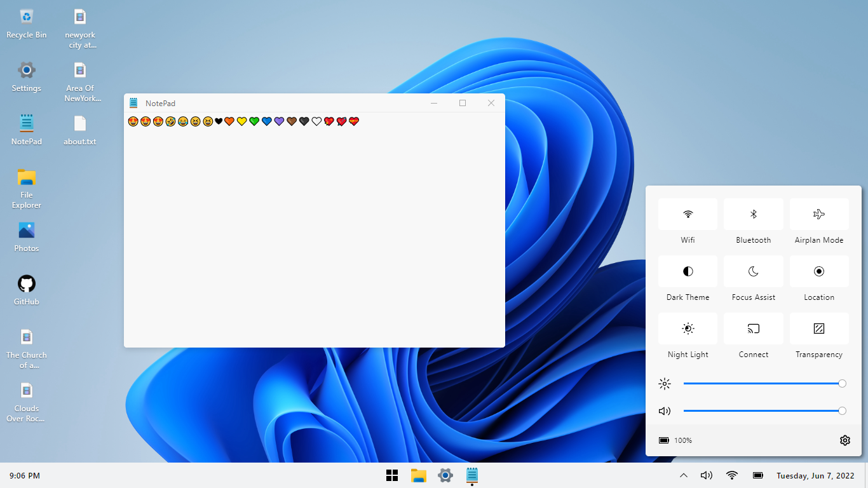868x488 pixels.
Task: Open the date display Tuesday, Jun 7, 2022
Action: point(815,475)
